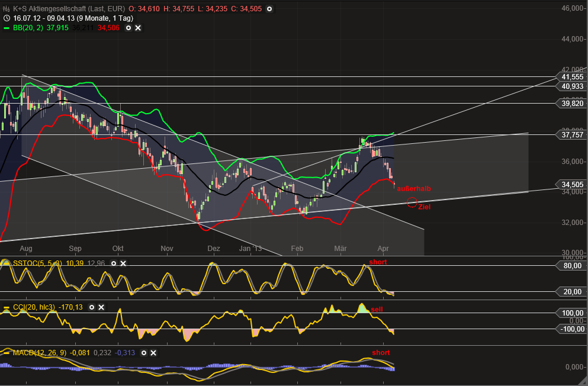Click the Mär label on time axis

[340, 249]
